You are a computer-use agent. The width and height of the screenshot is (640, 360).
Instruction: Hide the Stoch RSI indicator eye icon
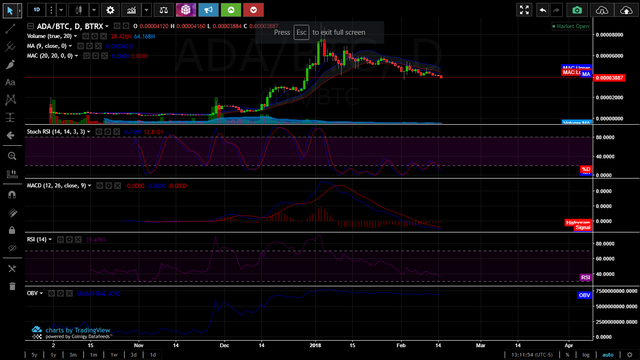coord(98,132)
